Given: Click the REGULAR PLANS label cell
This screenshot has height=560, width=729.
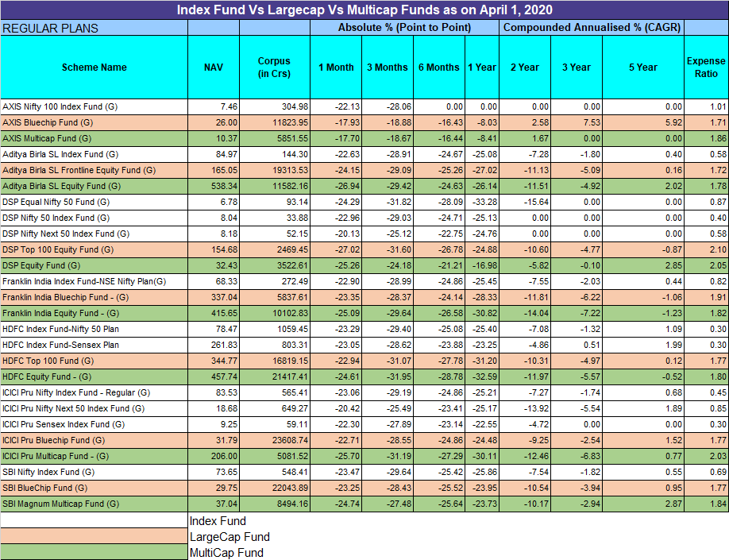Looking at the screenshot, I should [94, 28].
